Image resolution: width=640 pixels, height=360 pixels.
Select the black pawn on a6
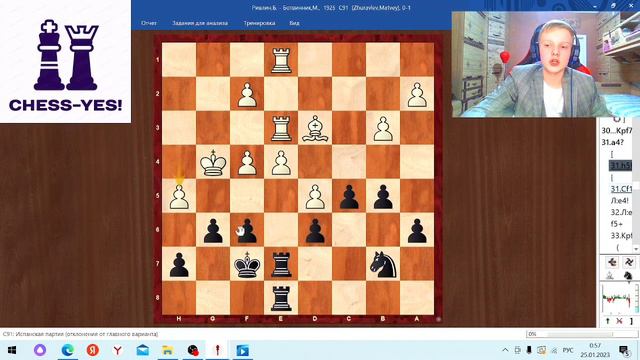tap(417, 231)
